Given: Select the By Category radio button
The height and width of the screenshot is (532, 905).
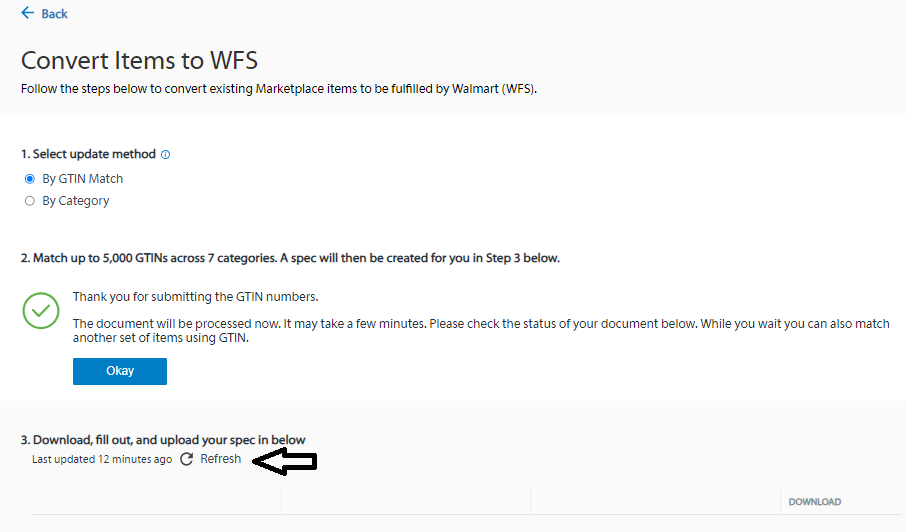Looking at the screenshot, I should tap(29, 201).
